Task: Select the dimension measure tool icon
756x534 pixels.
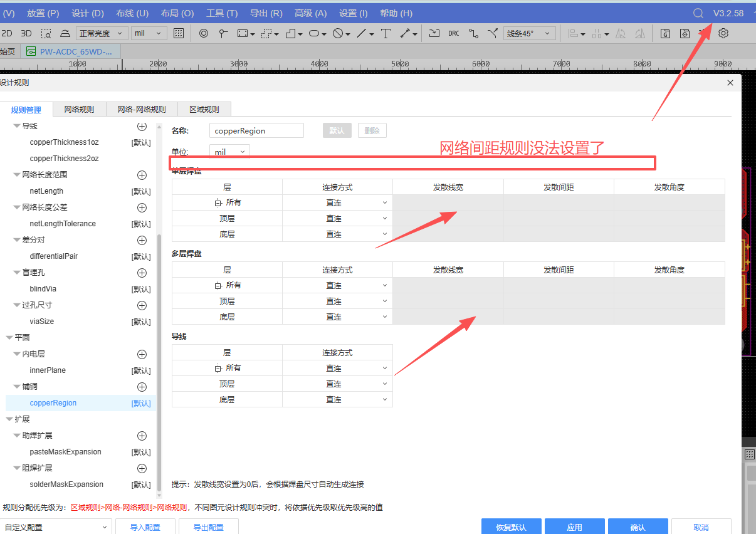Action: pos(406,33)
